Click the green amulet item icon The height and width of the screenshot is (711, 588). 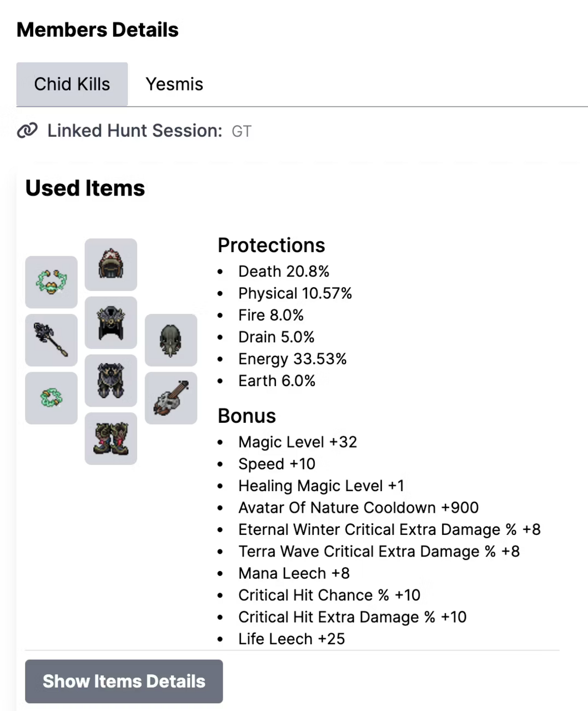(51, 282)
